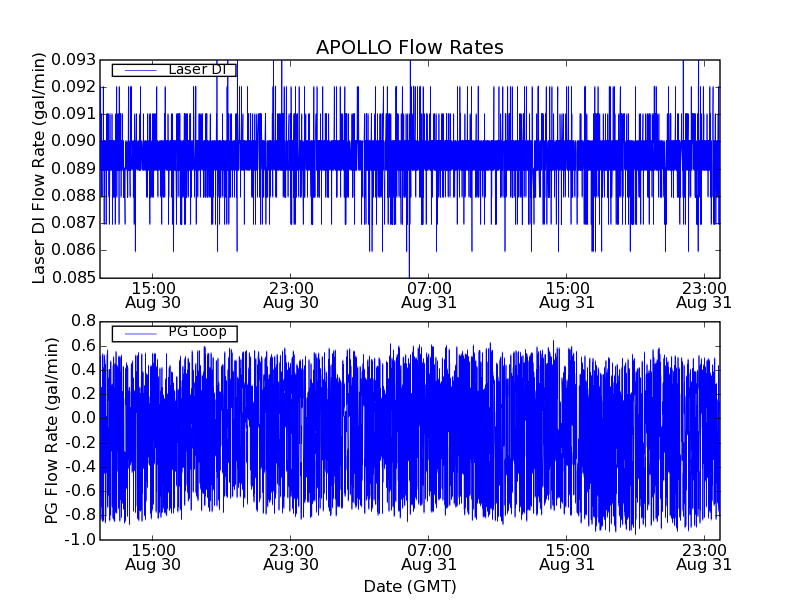Click the blue line sample in Laser DI legend
Viewport: 800px width, 600px height.
(138, 70)
